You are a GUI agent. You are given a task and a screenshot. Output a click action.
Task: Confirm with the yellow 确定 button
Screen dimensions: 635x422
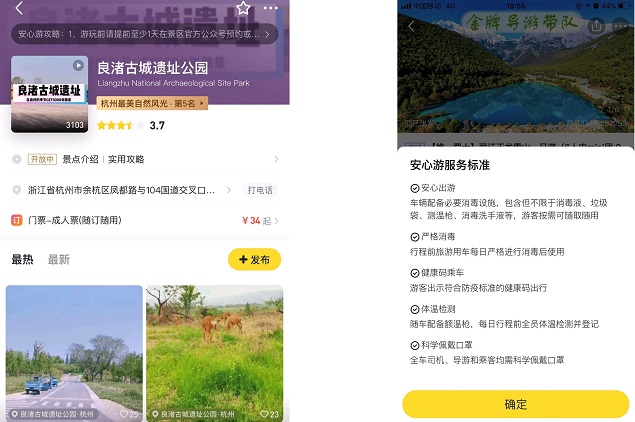(x=516, y=404)
